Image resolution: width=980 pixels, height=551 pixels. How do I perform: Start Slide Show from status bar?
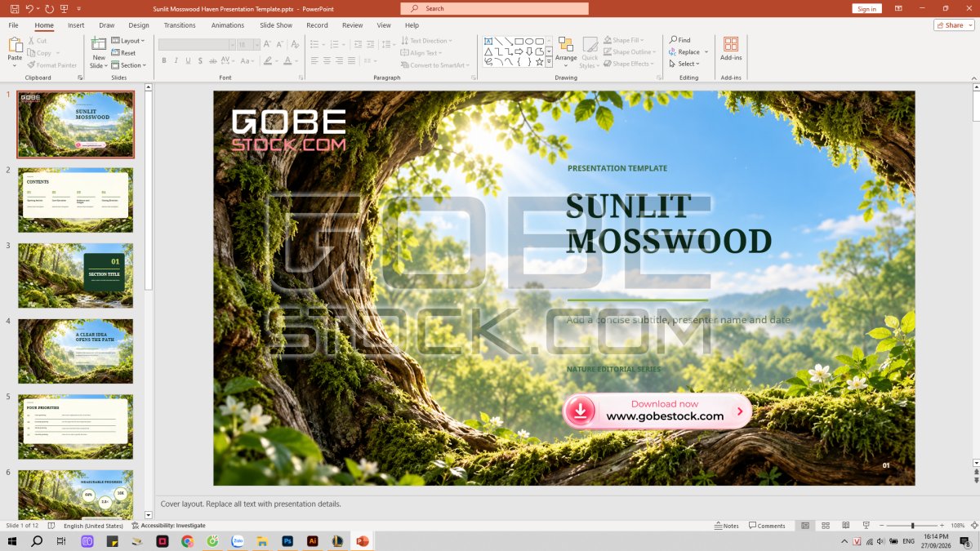866,526
